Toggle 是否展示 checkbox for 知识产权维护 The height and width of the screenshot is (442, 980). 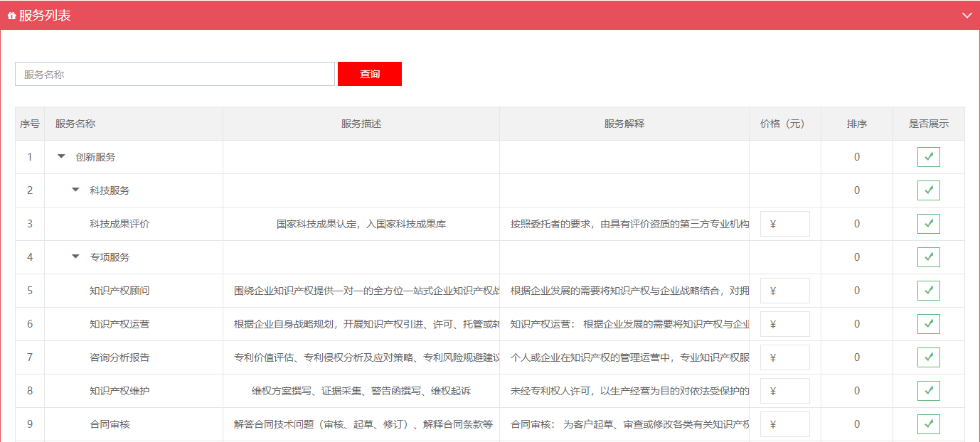[929, 391]
